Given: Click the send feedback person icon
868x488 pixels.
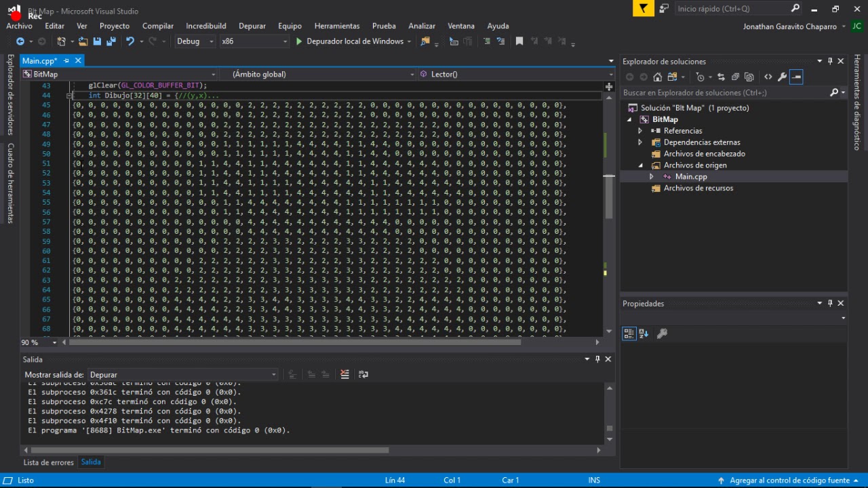Looking at the screenshot, I should (x=664, y=8).
